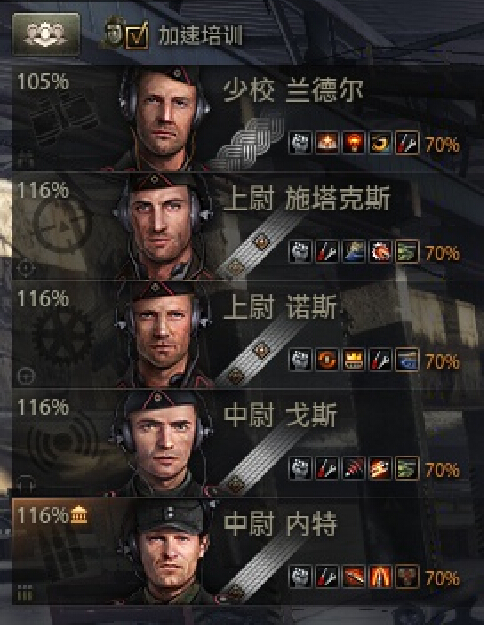Click the orange flame skill icon on 内特's row
This screenshot has width=484, height=625.
pyautogui.click(x=380, y=577)
